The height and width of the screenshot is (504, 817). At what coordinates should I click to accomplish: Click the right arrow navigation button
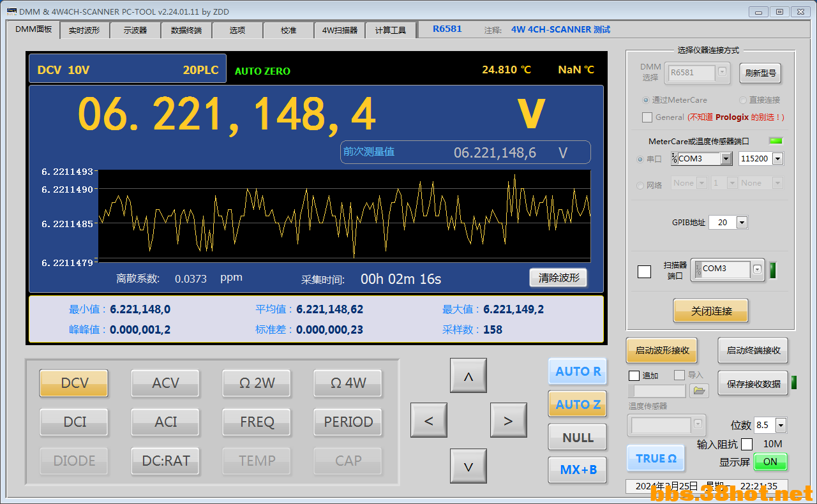coord(508,420)
